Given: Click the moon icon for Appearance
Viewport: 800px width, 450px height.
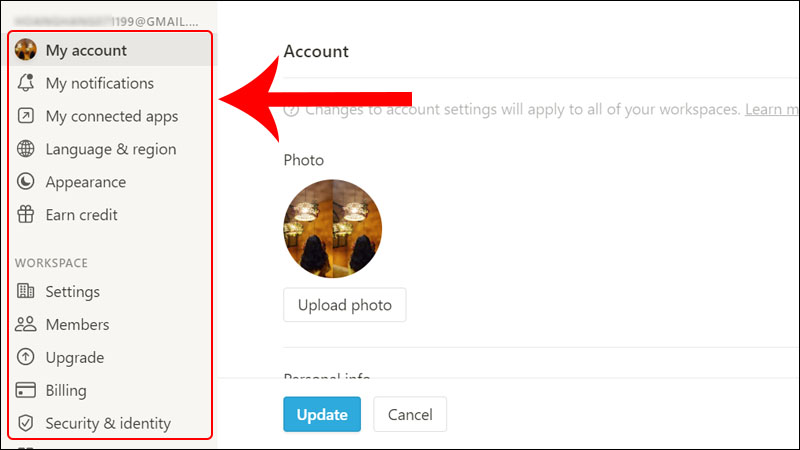Looking at the screenshot, I should click(x=26, y=182).
